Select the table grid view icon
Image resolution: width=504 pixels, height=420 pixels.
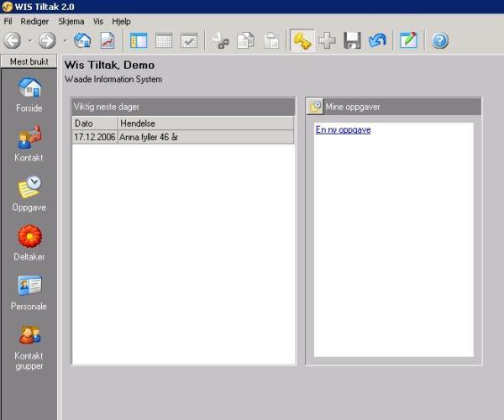pos(164,40)
